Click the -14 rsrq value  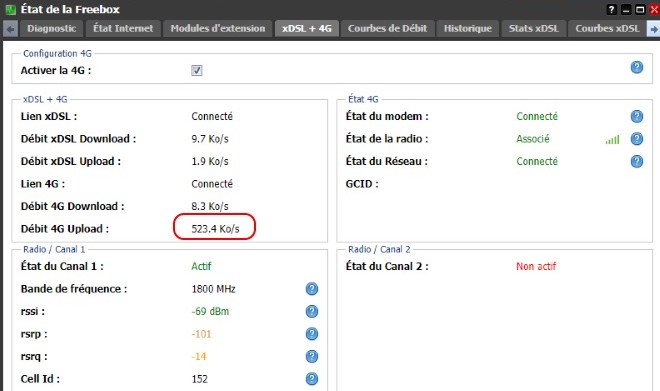click(199, 356)
